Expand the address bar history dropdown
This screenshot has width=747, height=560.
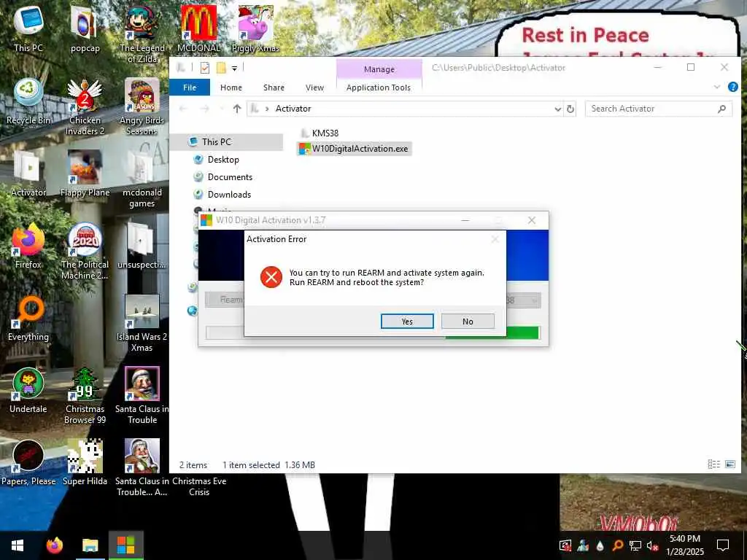557,109
